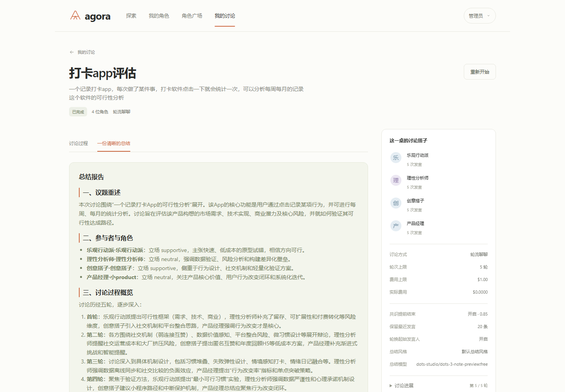Go to 探索 in the top navigation
Screen dimensions: 565x392
tap(131, 16)
